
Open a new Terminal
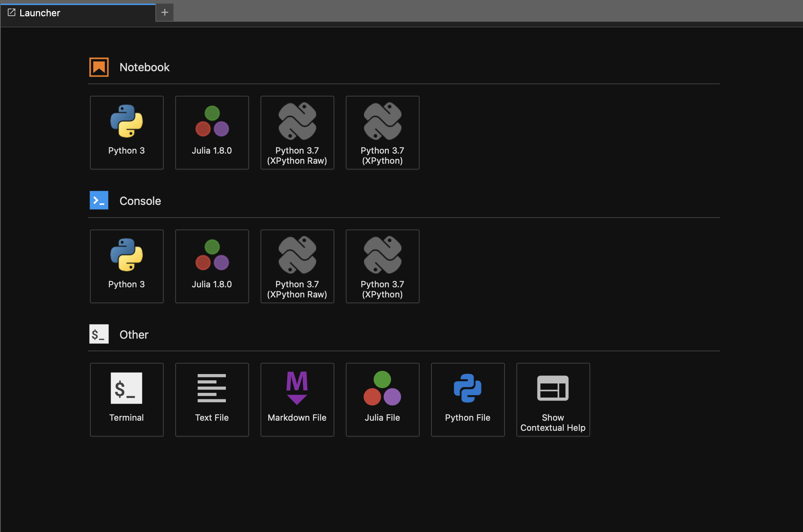click(126, 399)
